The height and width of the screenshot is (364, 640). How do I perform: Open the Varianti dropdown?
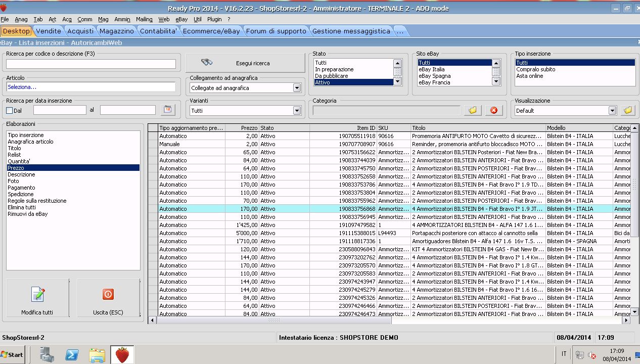coord(297,111)
